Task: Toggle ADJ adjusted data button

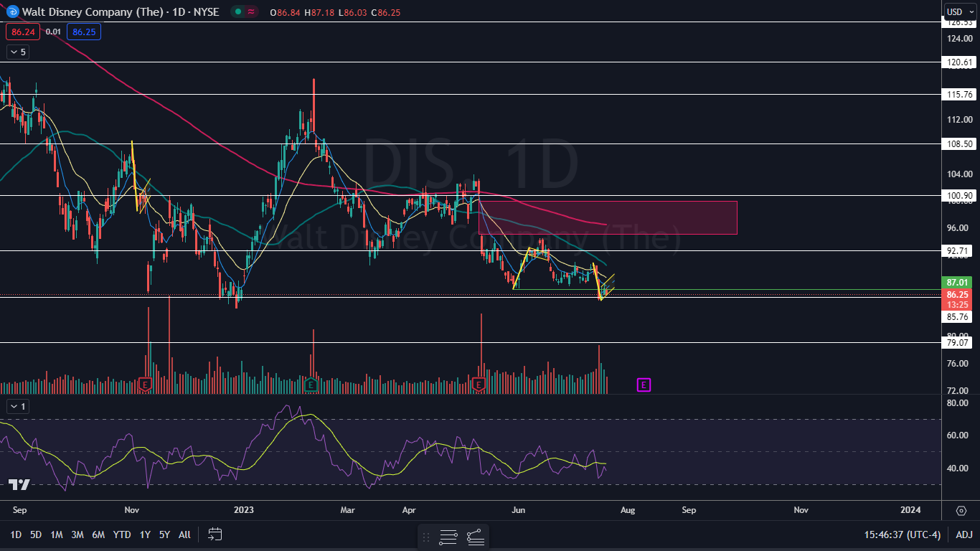Action: click(x=963, y=534)
